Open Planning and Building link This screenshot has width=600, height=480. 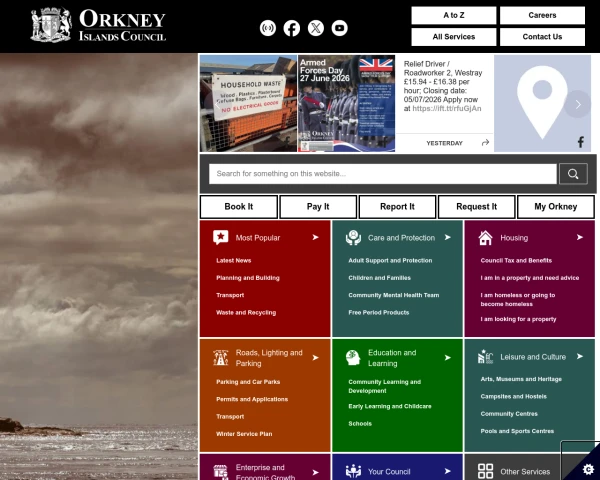[x=248, y=278]
